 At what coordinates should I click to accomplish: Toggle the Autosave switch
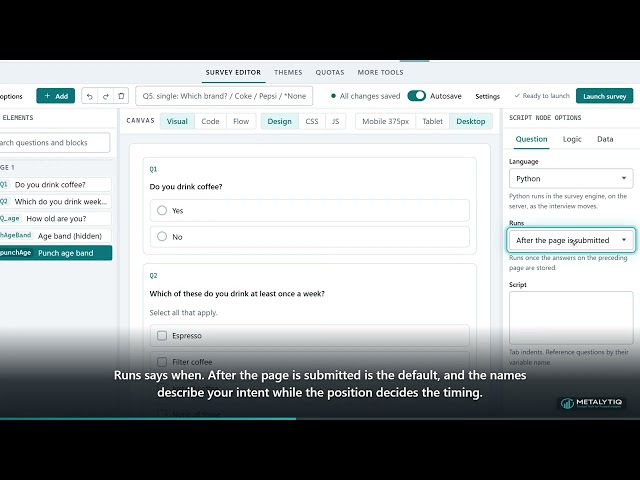coord(416,96)
